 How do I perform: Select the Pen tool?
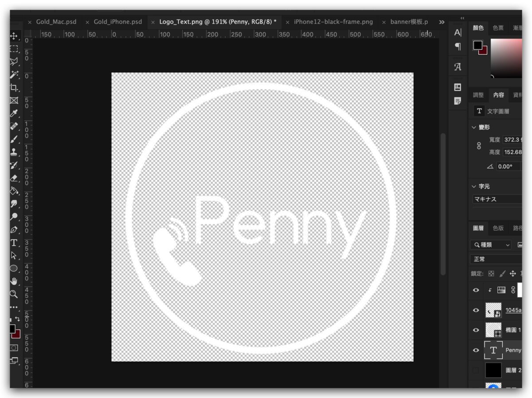[x=14, y=229]
